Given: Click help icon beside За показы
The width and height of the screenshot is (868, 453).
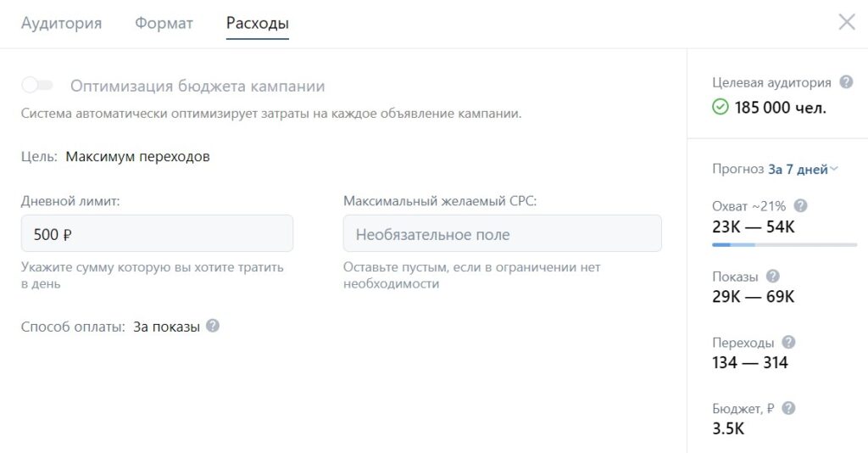Looking at the screenshot, I should 213,326.
